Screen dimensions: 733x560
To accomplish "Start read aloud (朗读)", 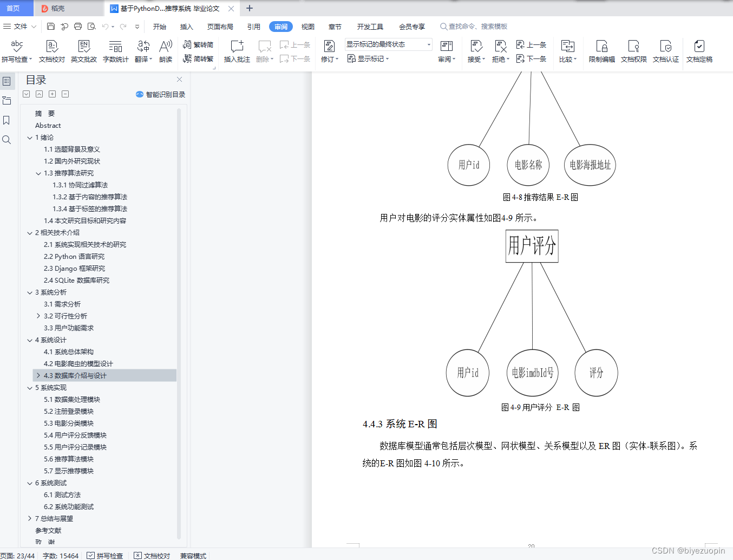I will [x=166, y=51].
